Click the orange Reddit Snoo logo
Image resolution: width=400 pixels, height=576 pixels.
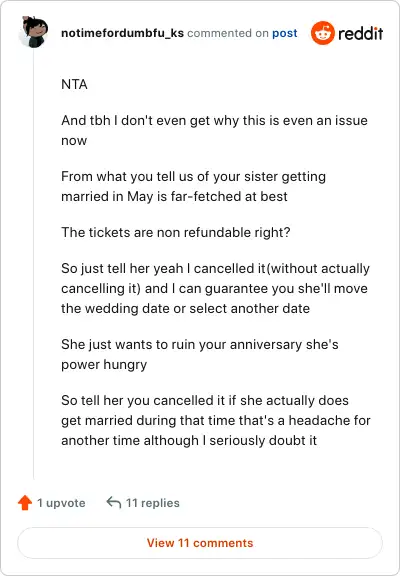click(x=322, y=33)
